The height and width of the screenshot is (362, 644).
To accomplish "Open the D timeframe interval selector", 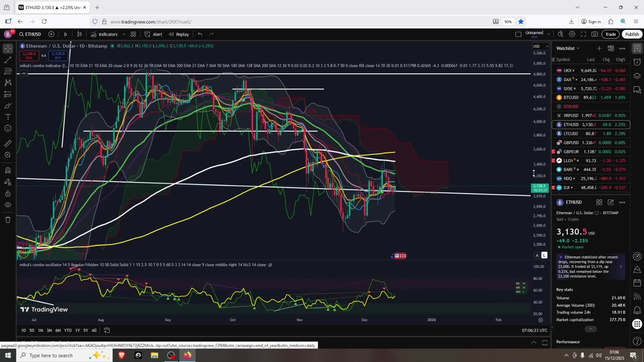I will [x=65, y=34].
